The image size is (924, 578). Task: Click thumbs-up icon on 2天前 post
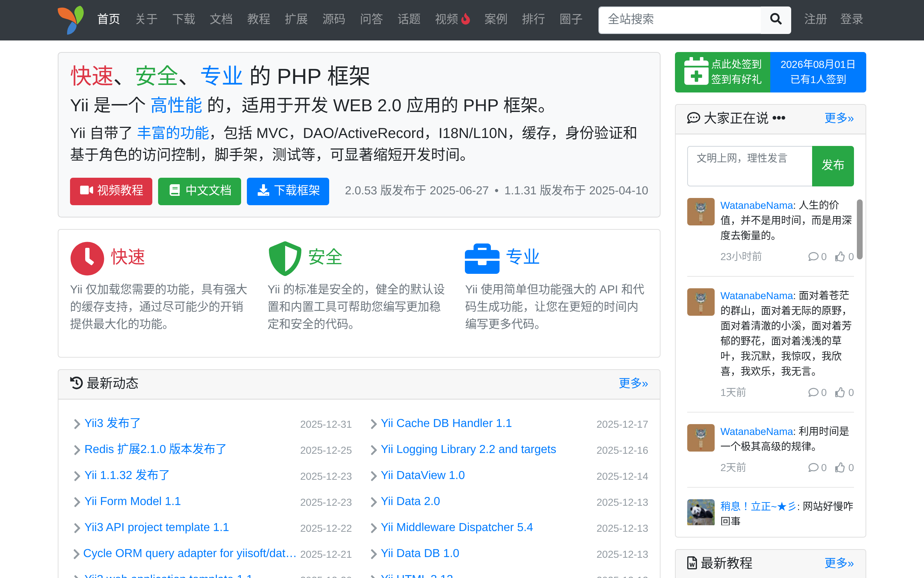840,467
